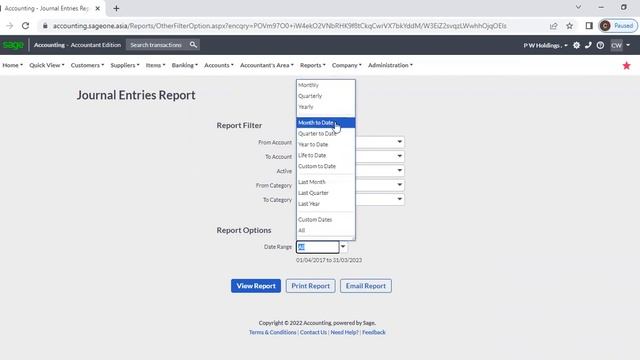The image size is (640, 360).
Task: Close the Accounting browser tab
Action: pos(98,8)
